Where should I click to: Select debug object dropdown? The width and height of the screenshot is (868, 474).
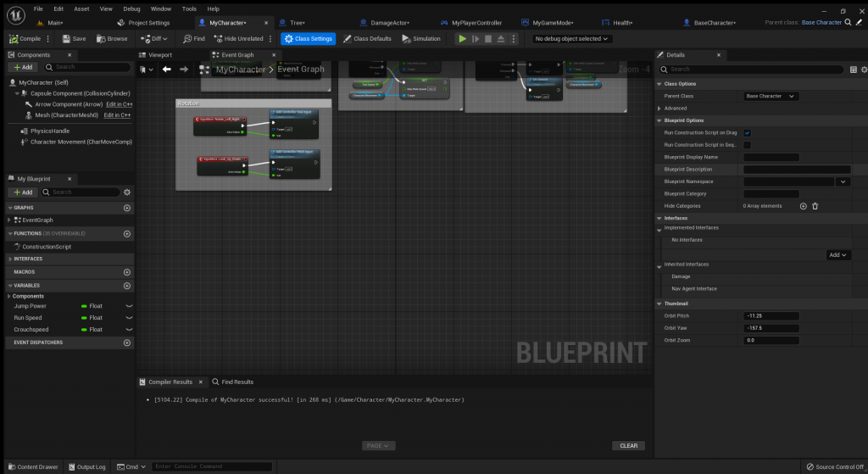point(571,39)
